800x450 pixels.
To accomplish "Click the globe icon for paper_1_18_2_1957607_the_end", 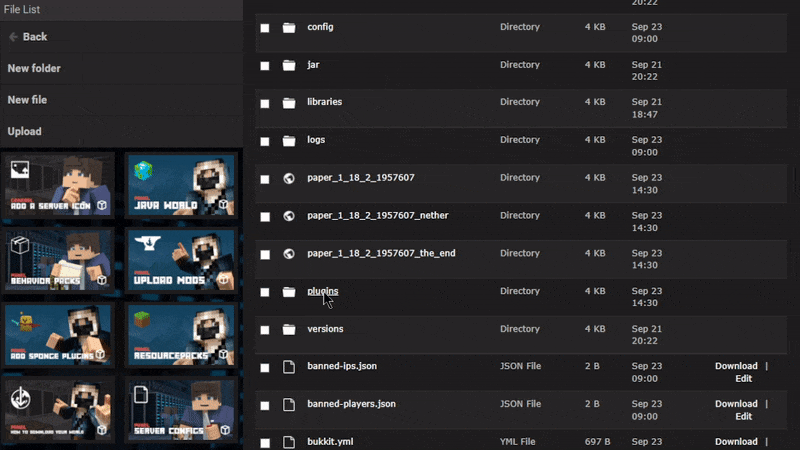I will 289,254.
